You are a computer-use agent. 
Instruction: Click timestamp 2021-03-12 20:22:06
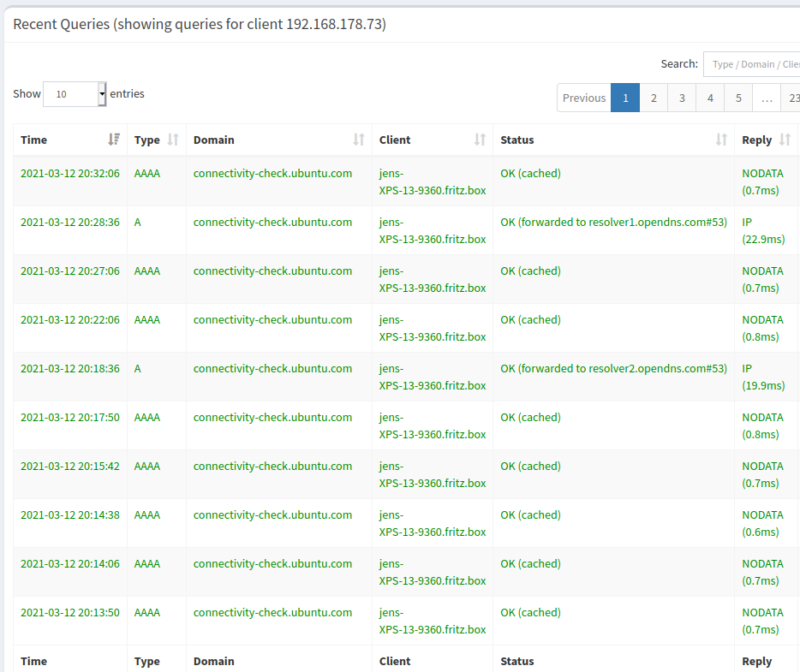[x=70, y=319]
